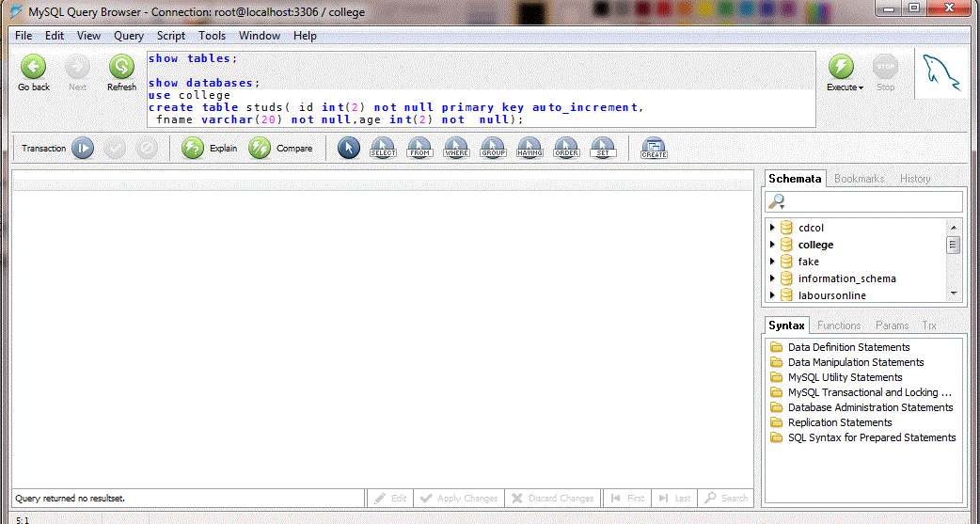Click the GROUP clause builder icon

[x=493, y=149]
